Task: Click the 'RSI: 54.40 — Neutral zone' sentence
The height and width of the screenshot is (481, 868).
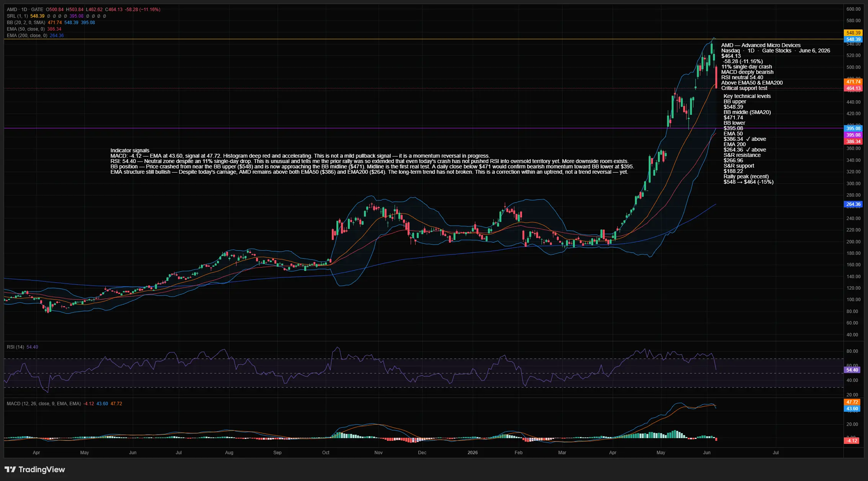Action: [369, 161]
